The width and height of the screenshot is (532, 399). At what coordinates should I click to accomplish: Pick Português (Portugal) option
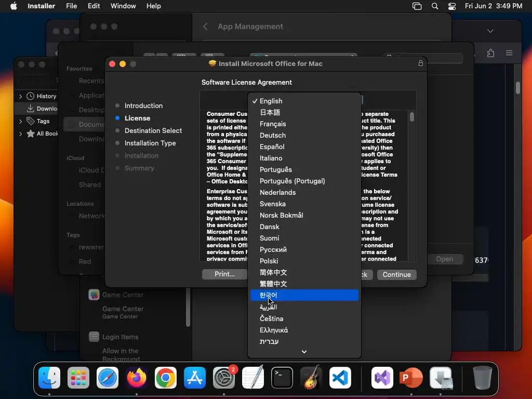(x=304, y=181)
